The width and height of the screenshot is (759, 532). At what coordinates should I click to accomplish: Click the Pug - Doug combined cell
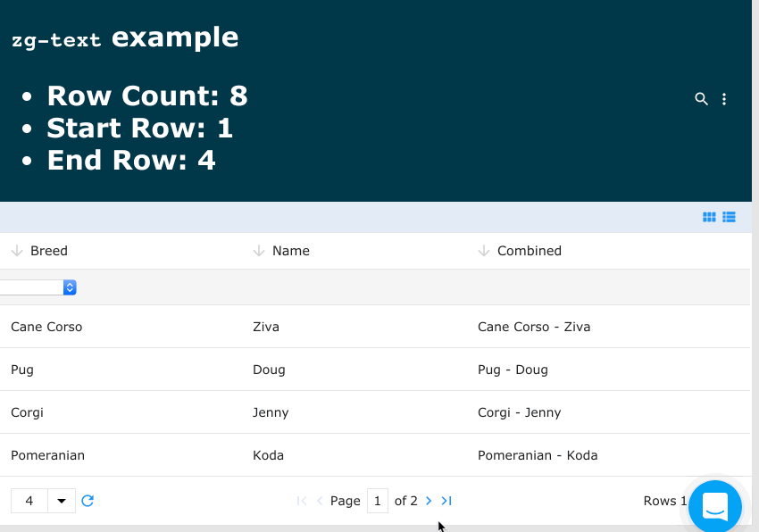coord(513,370)
